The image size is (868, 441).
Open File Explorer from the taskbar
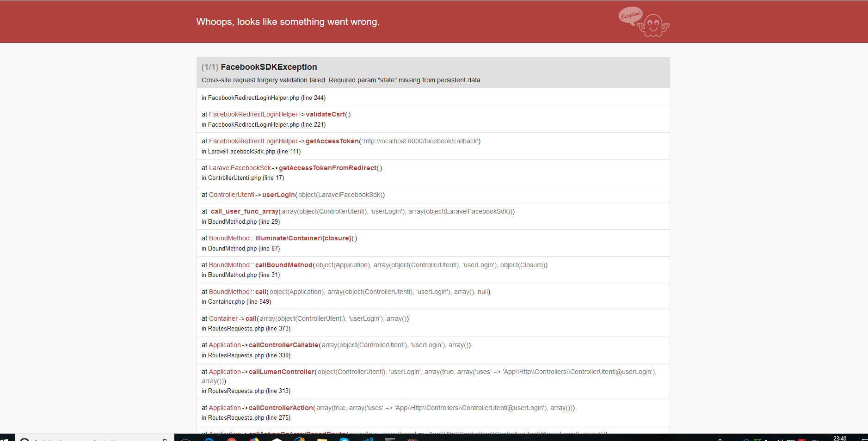coord(322,437)
